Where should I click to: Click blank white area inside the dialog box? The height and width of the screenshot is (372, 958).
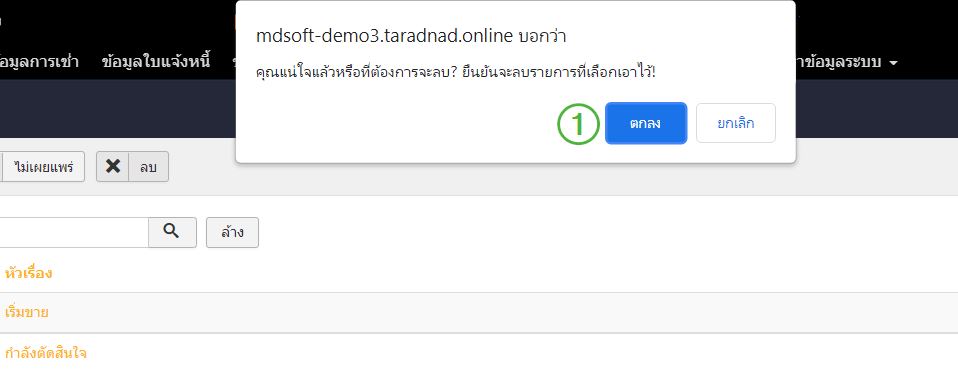pos(391,125)
